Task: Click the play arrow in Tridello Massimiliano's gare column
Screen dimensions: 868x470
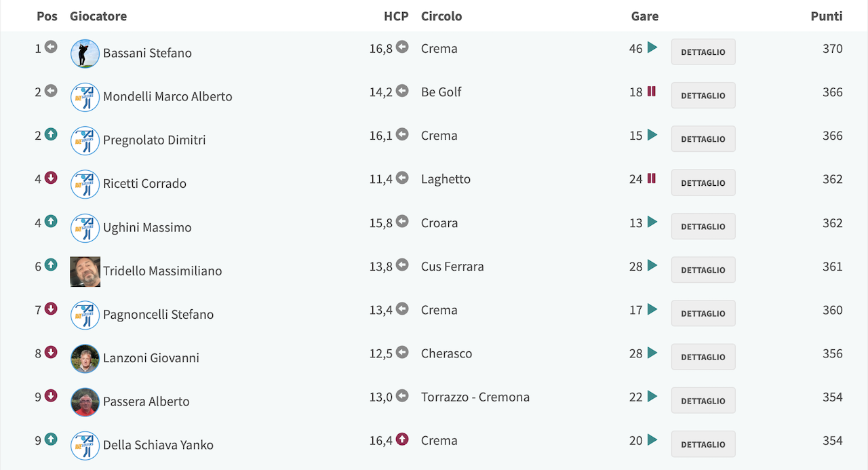Action: click(652, 265)
